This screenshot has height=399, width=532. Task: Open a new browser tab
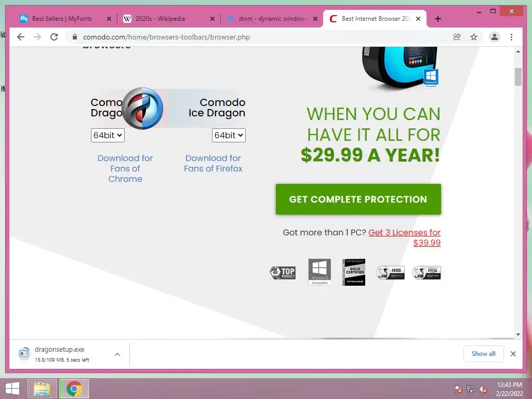click(x=437, y=19)
